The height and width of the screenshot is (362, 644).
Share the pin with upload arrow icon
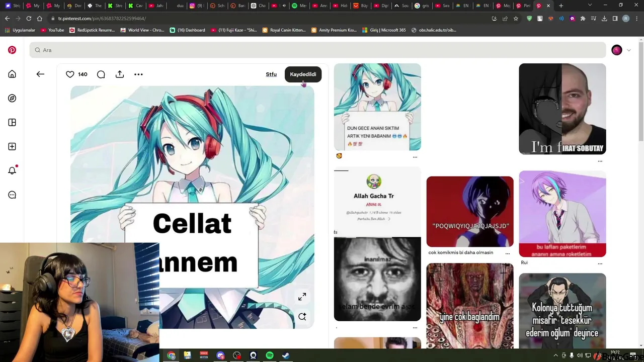coord(119,74)
